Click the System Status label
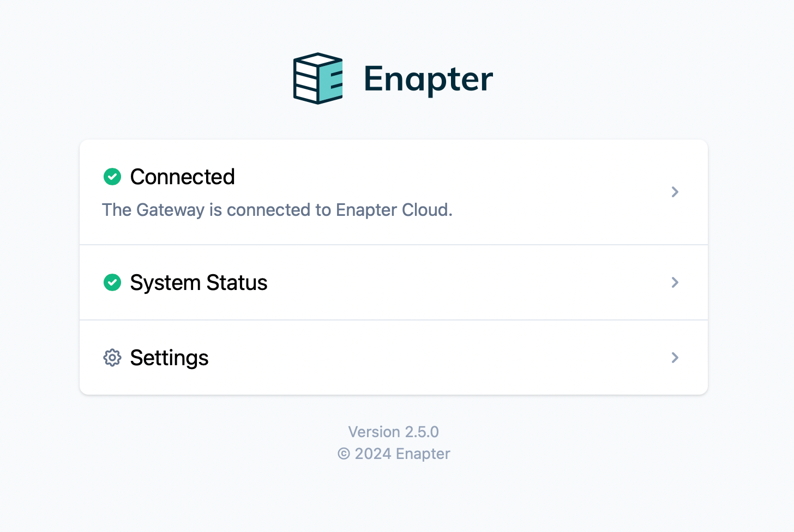The width and height of the screenshot is (794, 532). point(198,282)
